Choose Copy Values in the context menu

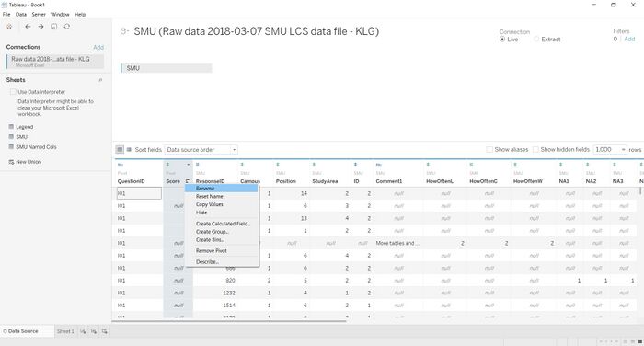tap(222, 204)
